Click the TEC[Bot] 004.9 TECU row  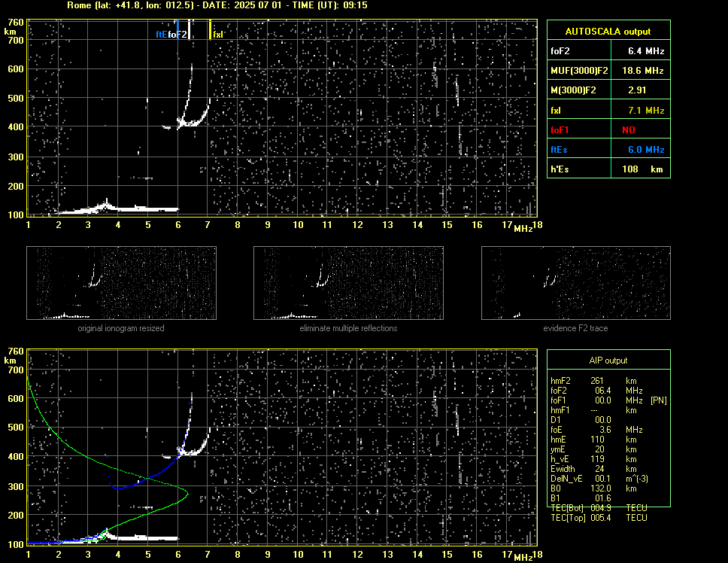click(599, 508)
